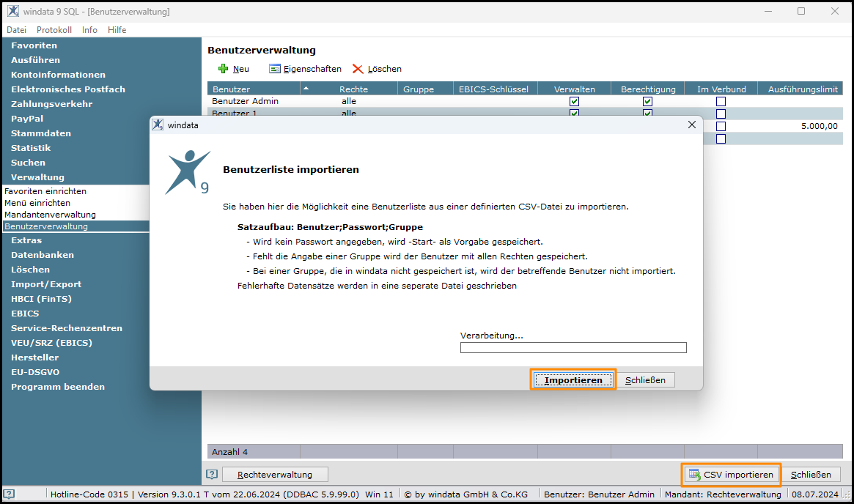
Task: Expand the Import/Export sidebar section
Action: [46, 284]
